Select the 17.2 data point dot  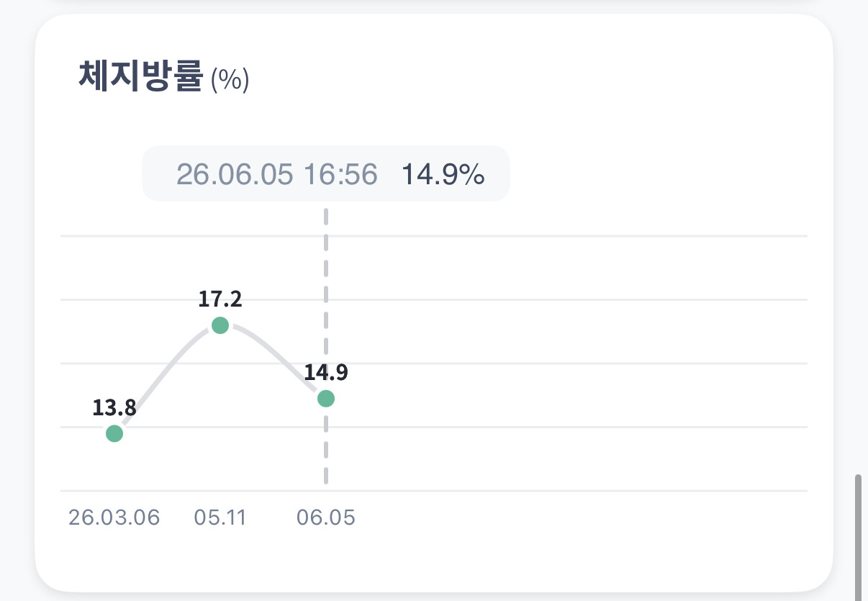[x=220, y=325]
